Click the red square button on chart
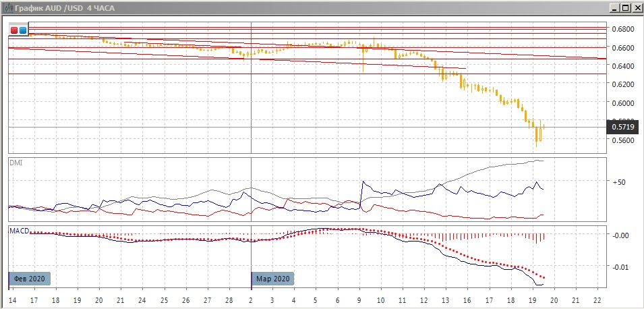Screen dimensions: 644x309 [x=15, y=30]
